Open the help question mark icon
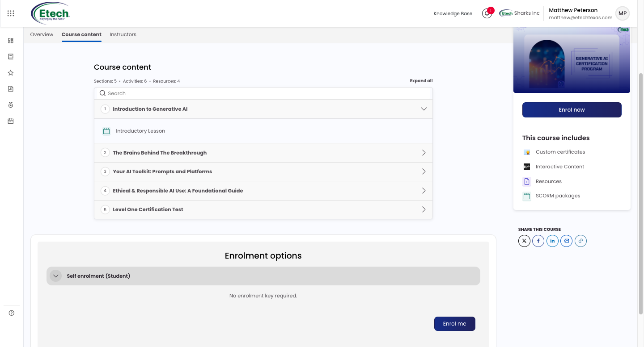 coord(12,313)
